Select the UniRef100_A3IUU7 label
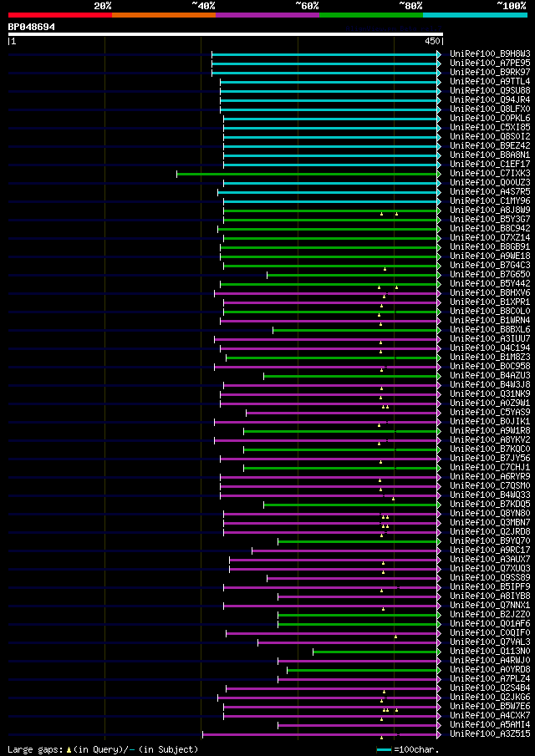The height and width of the screenshot is (756, 535). pyautogui.click(x=490, y=339)
